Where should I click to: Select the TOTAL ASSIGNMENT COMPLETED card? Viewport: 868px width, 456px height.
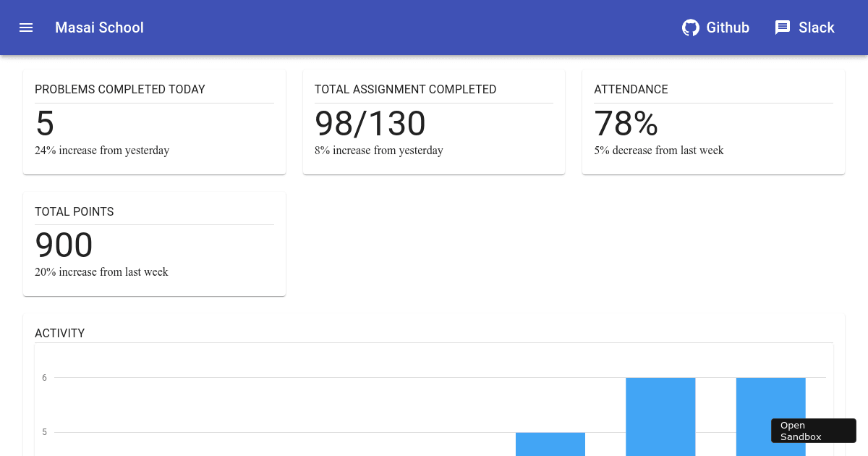tap(433, 121)
